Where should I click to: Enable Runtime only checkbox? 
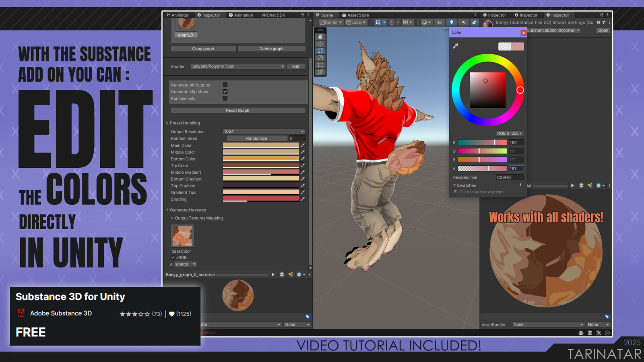(225, 99)
